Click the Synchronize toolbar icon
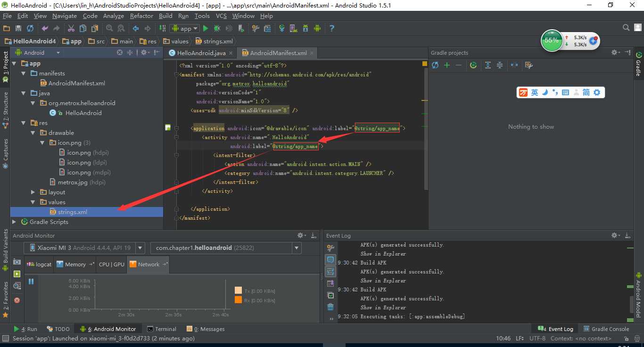The width and height of the screenshot is (644, 347). (30, 28)
